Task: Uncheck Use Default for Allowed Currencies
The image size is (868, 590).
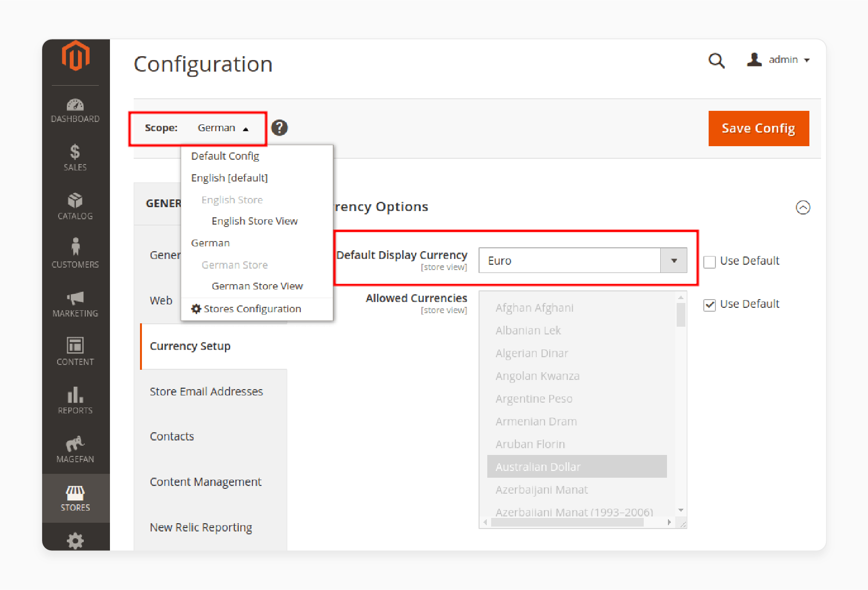Action: click(x=710, y=305)
